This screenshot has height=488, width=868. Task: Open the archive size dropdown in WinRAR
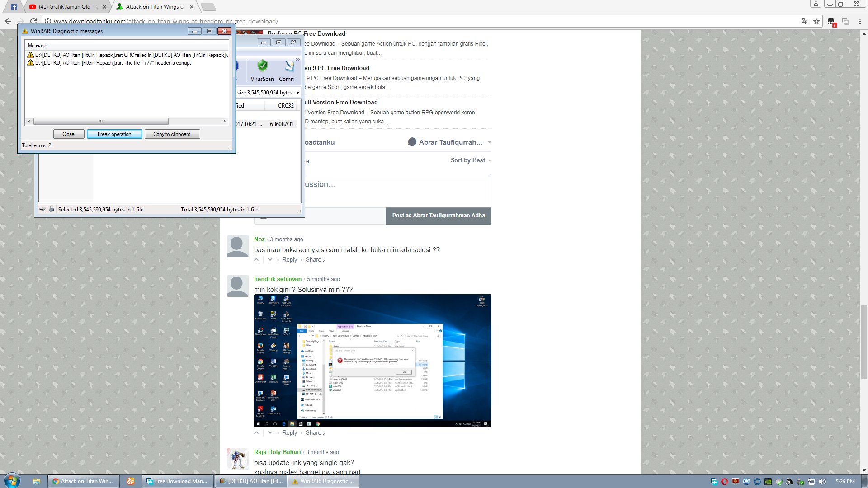(x=297, y=93)
